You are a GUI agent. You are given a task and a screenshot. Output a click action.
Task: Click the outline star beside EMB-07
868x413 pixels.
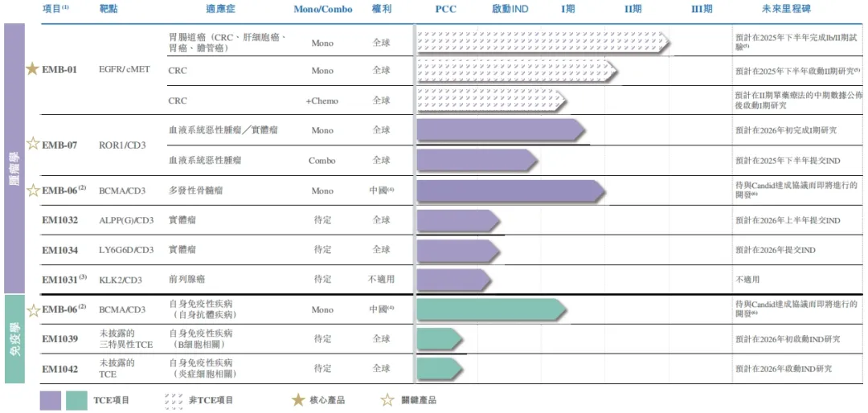[33, 144]
